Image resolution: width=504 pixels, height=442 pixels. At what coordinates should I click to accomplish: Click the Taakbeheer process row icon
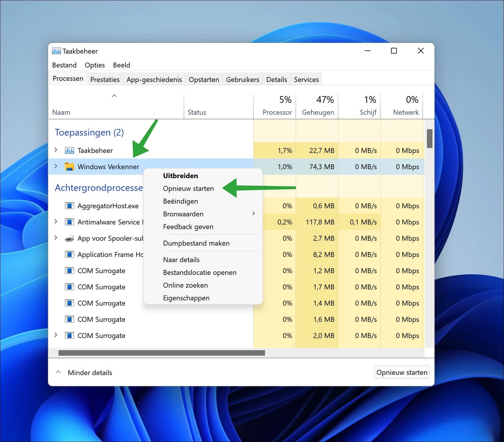click(69, 150)
